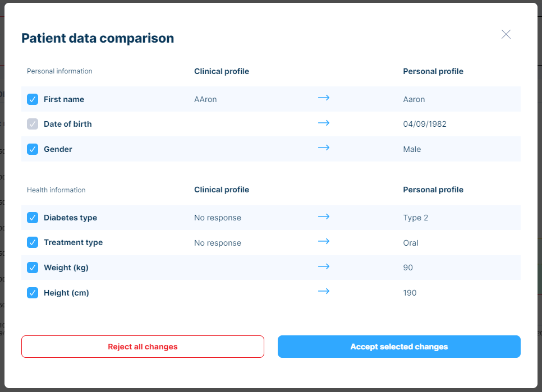Uncheck the First name checkbox
Screen dimensions: 542x392
(33, 99)
